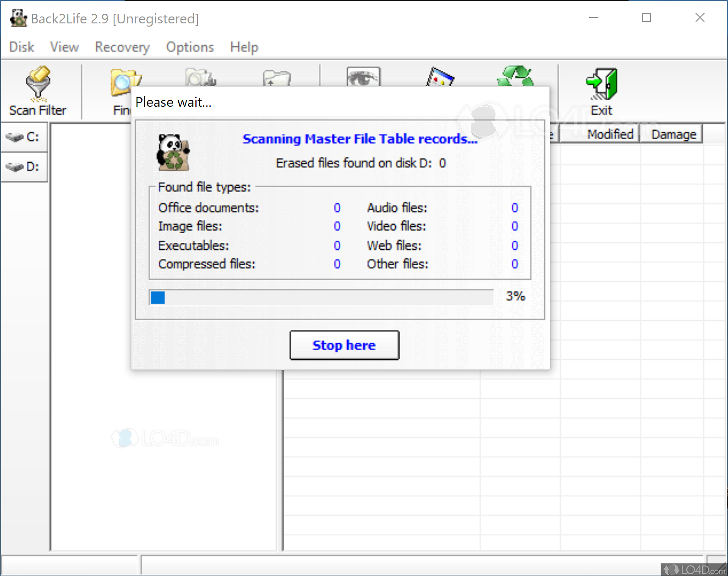Click the greyed folder-up toolbar icon
Screen dimensions: 728x576
[277, 78]
